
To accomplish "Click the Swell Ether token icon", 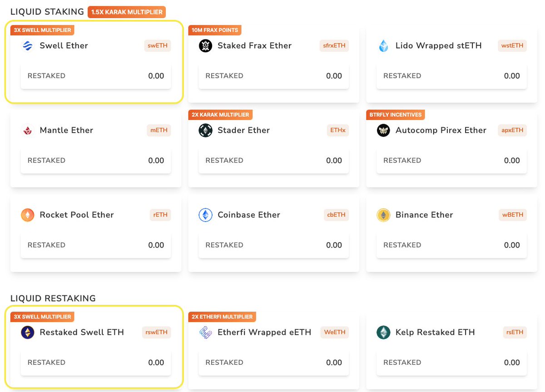I will [28, 46].
